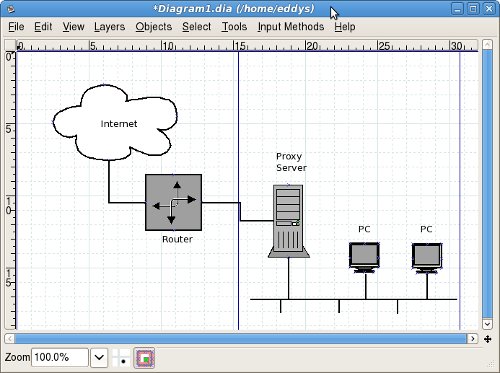Click the horizontal scrollbar thumb
Screen dimensions: 500x373
241,339
